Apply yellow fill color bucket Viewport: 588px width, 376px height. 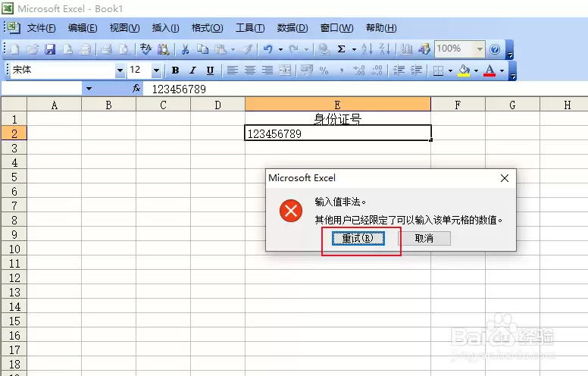pos(464,70)
